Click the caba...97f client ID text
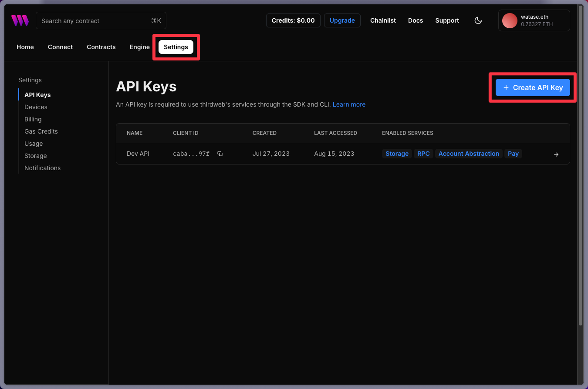The image size is (588, 389). click(191, 154)
